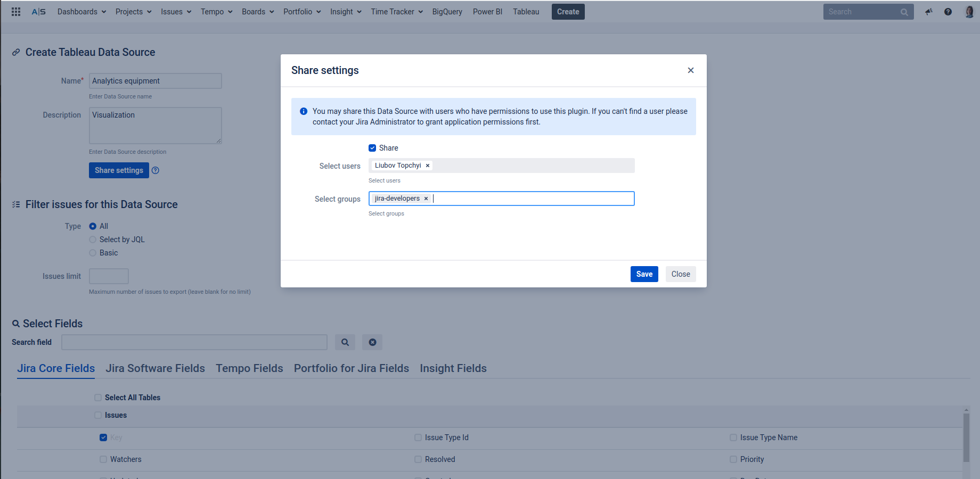Click the fields table vertical scrollbar
Screen dimensions: 980x479
pos(966,436)
